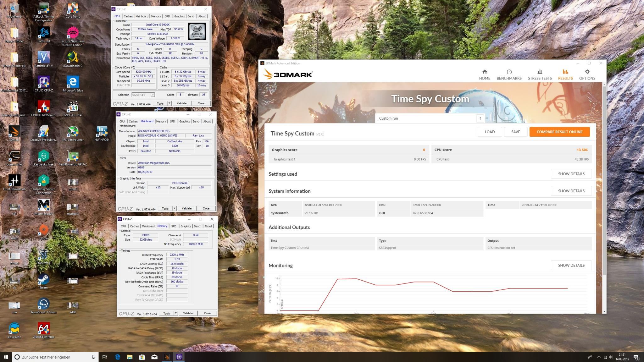The width and height of the screenshot is (644, 362).
Task: Open notification center in taskbar
Action: pyautogui.click(x=636, y=357)
